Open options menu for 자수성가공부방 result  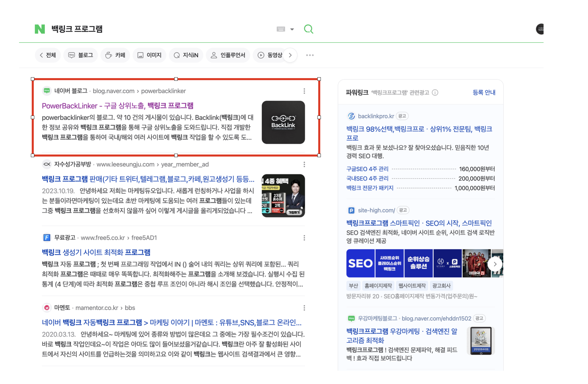point(304,164)
